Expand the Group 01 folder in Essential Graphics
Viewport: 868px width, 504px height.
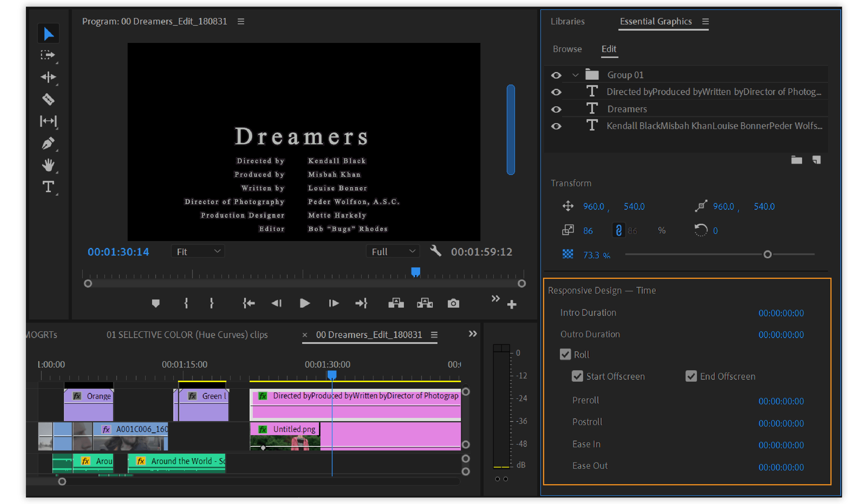574,75
